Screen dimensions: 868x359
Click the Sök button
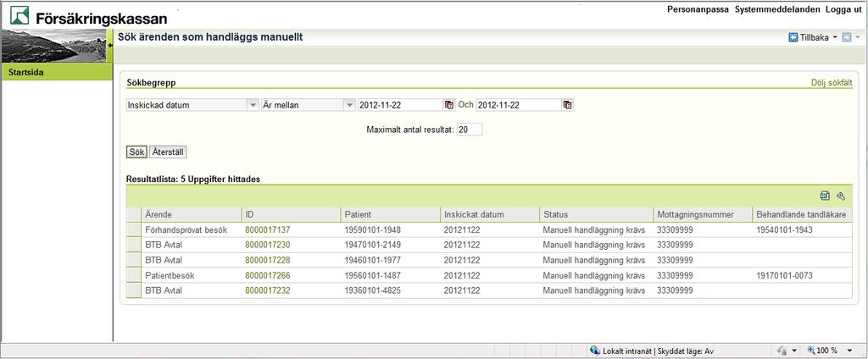click(136, 152)
